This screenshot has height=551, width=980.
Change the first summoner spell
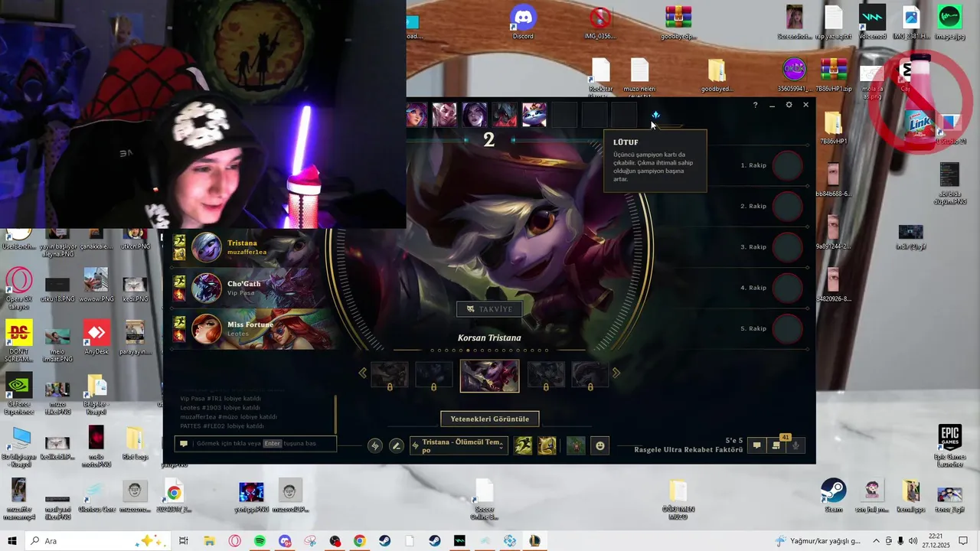pos(523,445)
